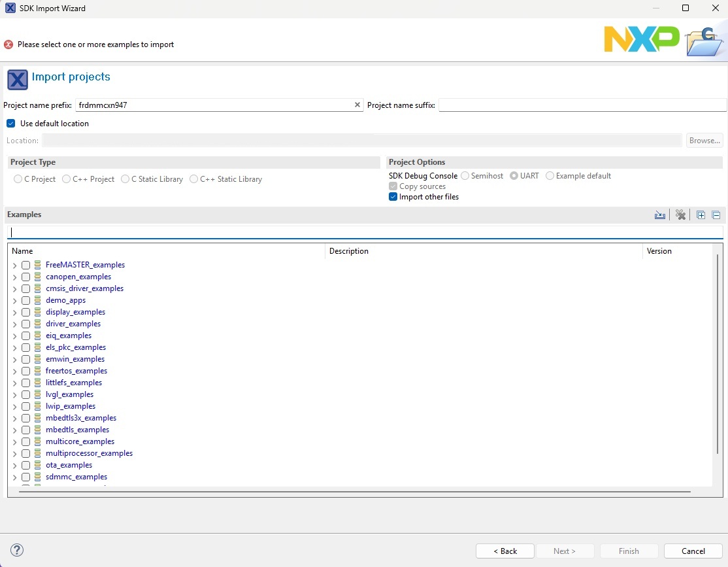Click inside the Project name suffix field

[x=582, y=105]
